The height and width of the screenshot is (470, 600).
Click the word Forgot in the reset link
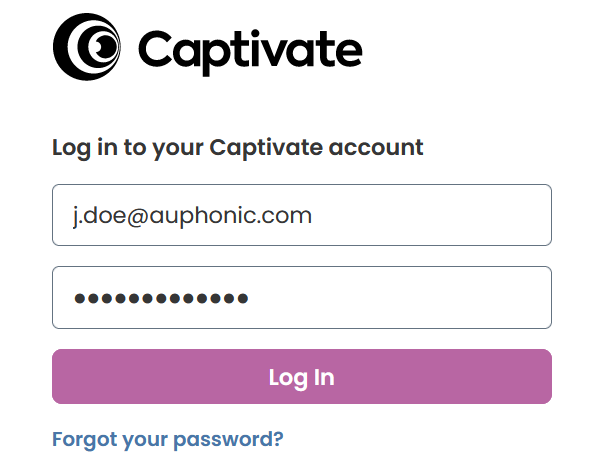tap(85, 440)
